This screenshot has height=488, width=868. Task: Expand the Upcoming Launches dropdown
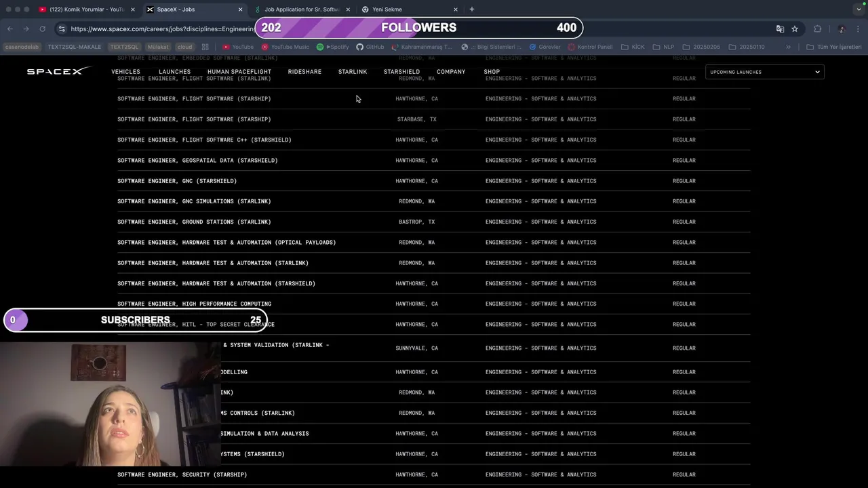point(764,72)
